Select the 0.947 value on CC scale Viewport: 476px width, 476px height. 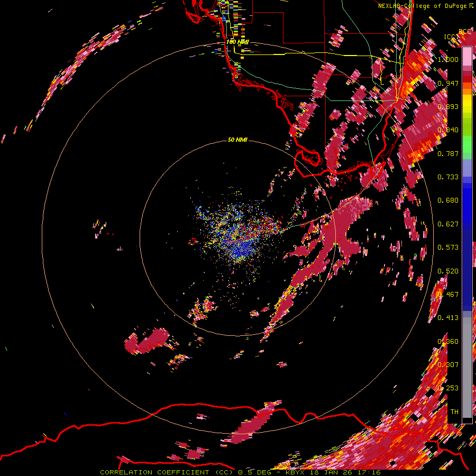pos(448,83)
